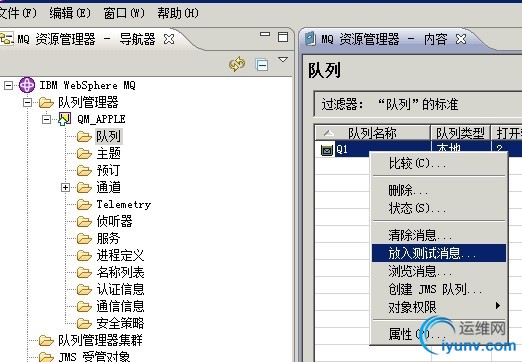
Task: Open the navigator view menu triangle
Action: tap(283, 60)
